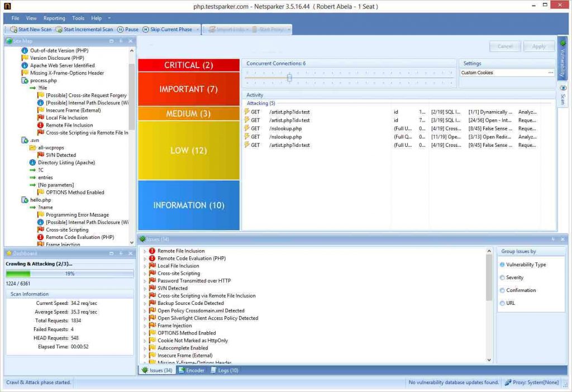
Task: Click the MEDIUM (3) orange block
Action: point(189,113)
